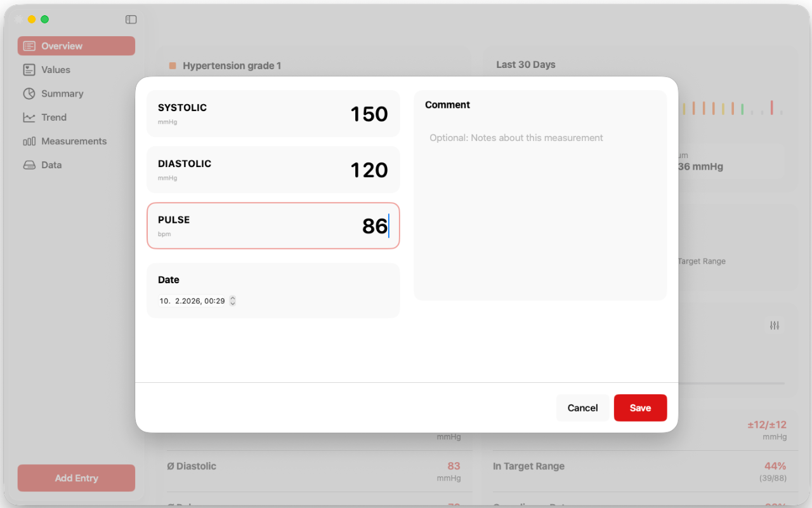This screenshot has height=508, width=812.
Task: Toggle the sidebar visibility icon
Action: (131, 20)
